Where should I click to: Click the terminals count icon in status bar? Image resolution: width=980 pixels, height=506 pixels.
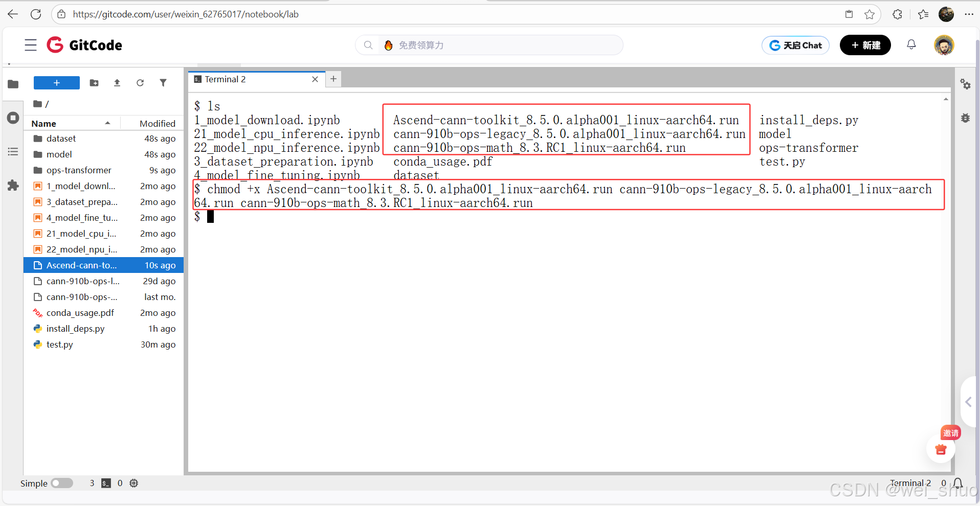106,483
